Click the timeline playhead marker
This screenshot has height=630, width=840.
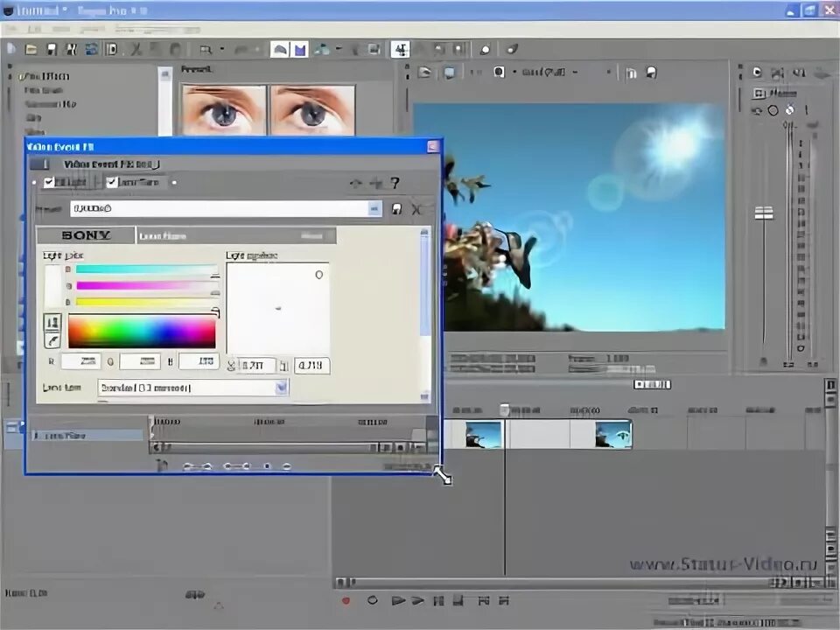(505, 410)
